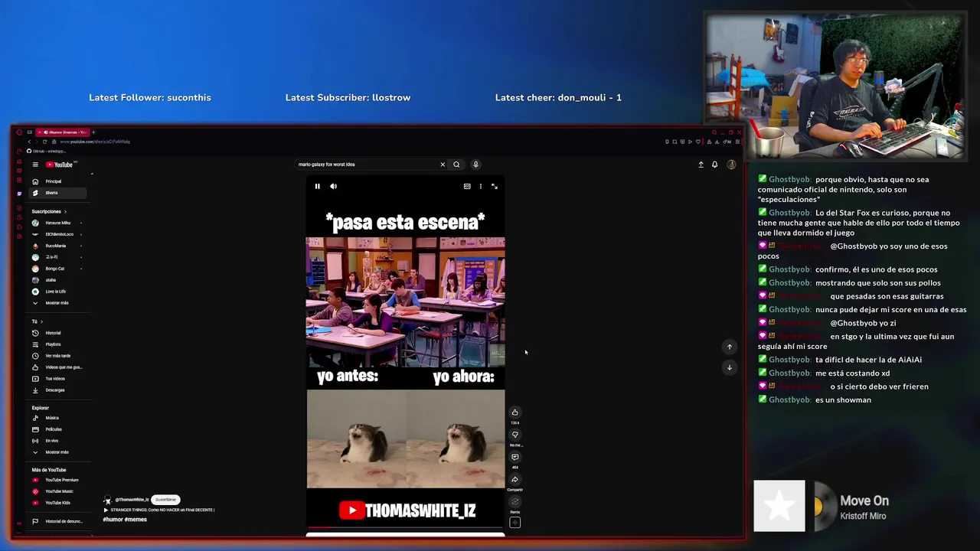Open Música under Explorar
The height and width of the screenshot is (551, 980).
[x=58, y=418]
